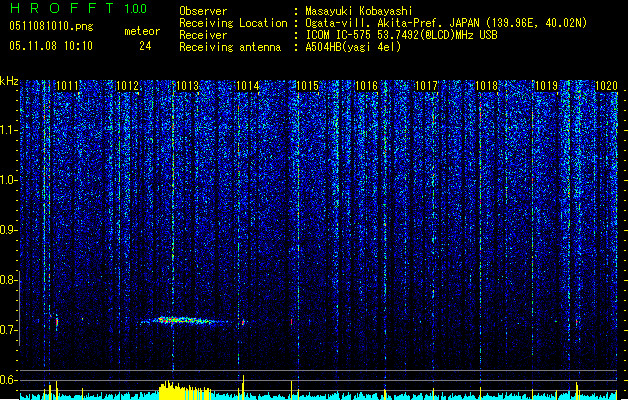
Task: Click the date stamp 05.11.08 10:10
Action: tap(51, 46)
